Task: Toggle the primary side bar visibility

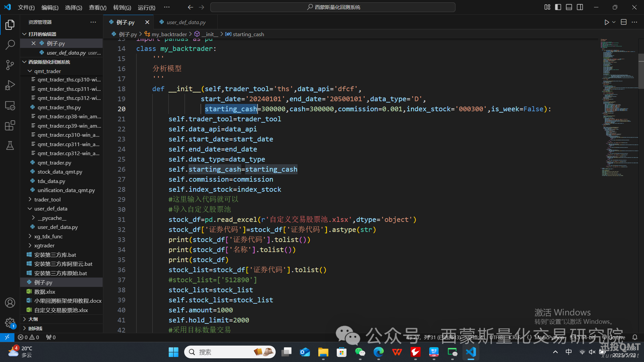Action: [x=558, y=7]
